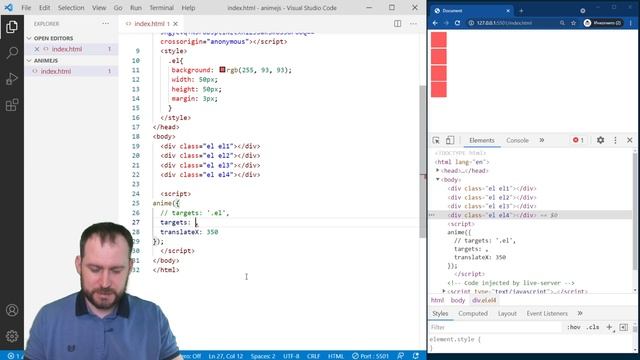Open Run and Debug view

(x=12, y=79)
